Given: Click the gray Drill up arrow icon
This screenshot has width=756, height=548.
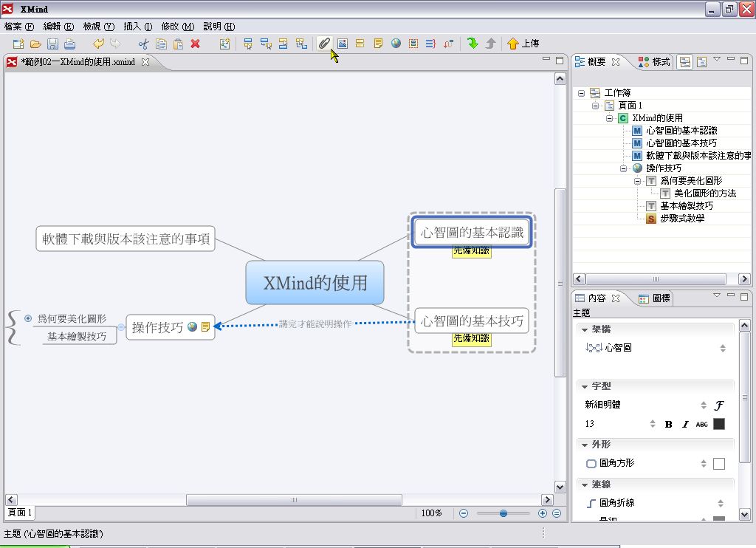Looking at the screenshot, I should click(490, 44).
